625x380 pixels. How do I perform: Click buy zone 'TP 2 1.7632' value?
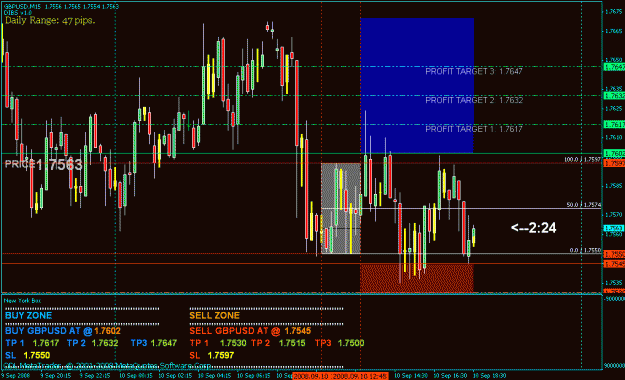coord(92,343)
